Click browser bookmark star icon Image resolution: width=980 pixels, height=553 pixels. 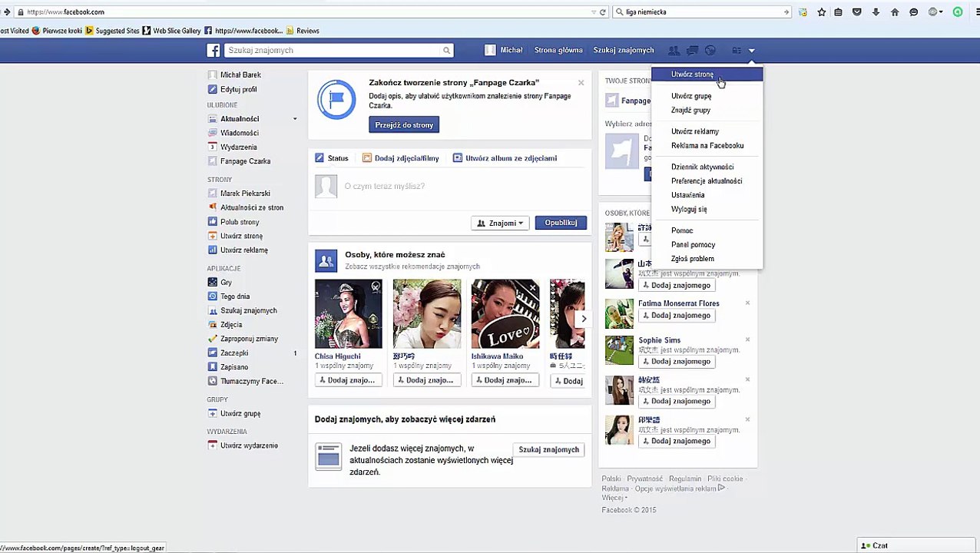pos(822,12)
